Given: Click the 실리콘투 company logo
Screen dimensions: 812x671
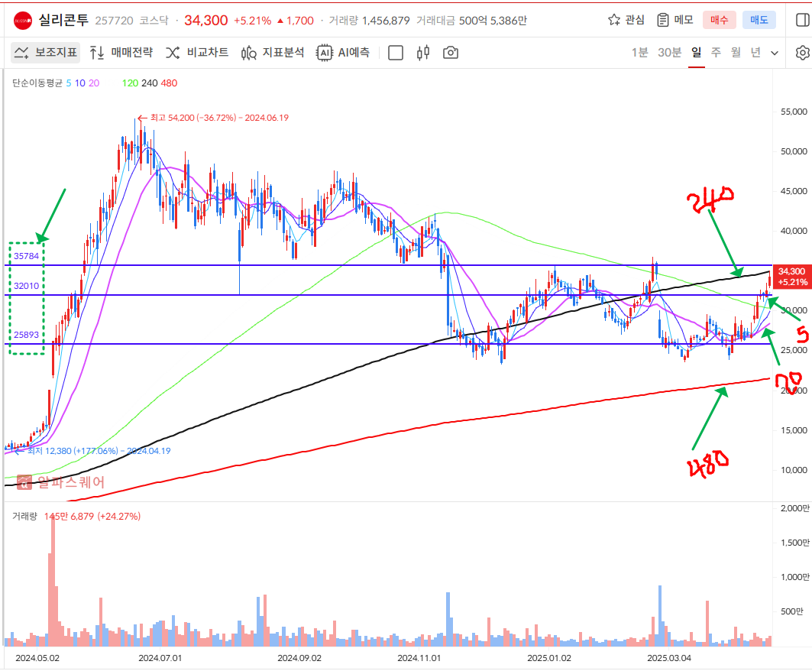Looking at the screenshot, I should (23, 20).
